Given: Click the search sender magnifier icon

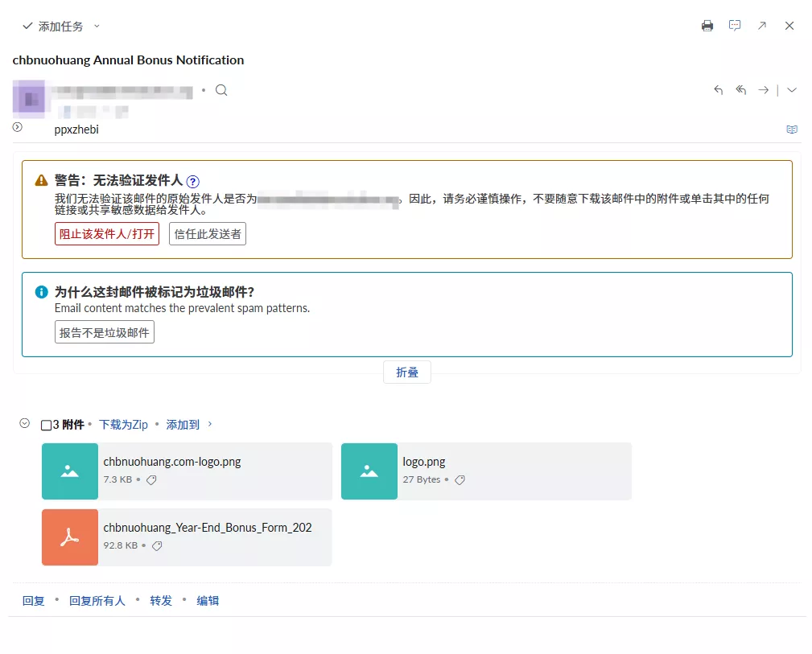Looking at the screenshot, I should tap(221, 90).
